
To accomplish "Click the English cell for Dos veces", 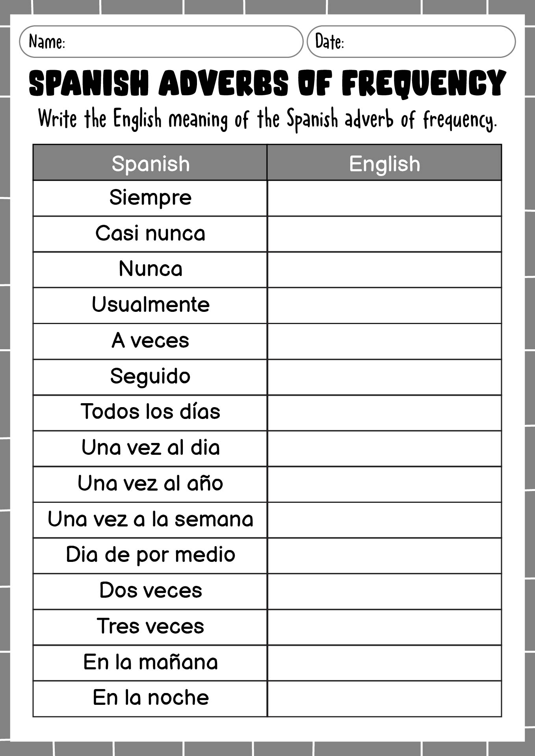I will click(x=384, y=591).
